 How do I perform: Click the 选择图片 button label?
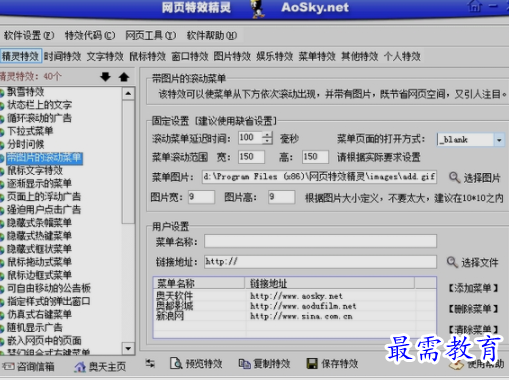pyautogui.click(x=482, y=178)
